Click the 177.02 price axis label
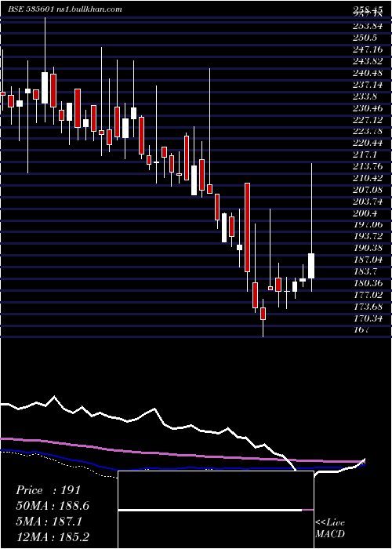392x549 pixels. [367, 294]
